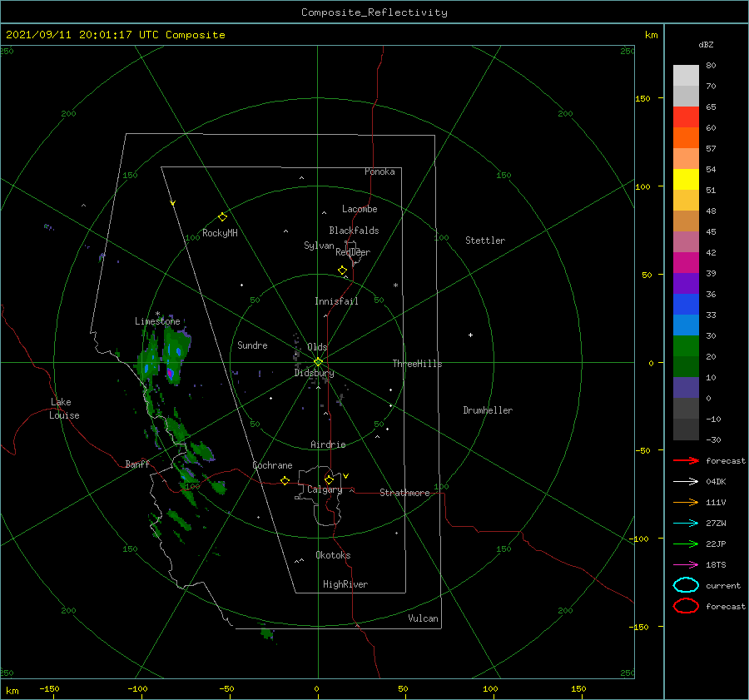
Task: Click the Lacombe town label
Action: [360, 209]
